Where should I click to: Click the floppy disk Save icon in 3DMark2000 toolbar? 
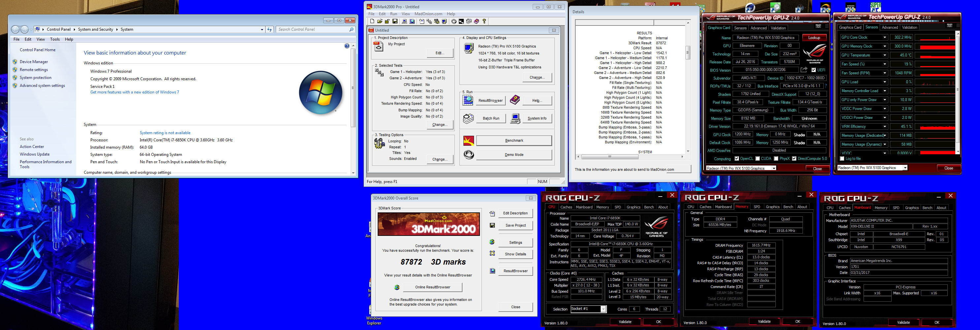point(395,21)
